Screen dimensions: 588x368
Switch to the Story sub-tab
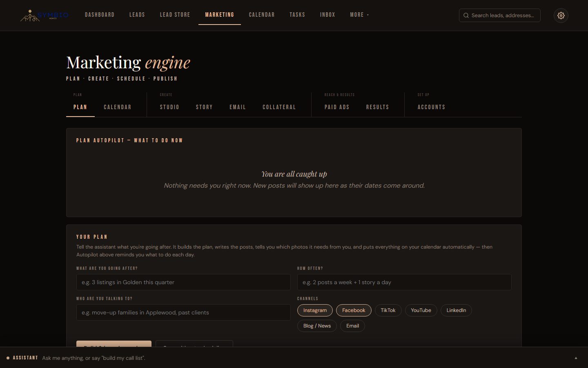click(x=204, y=107)
